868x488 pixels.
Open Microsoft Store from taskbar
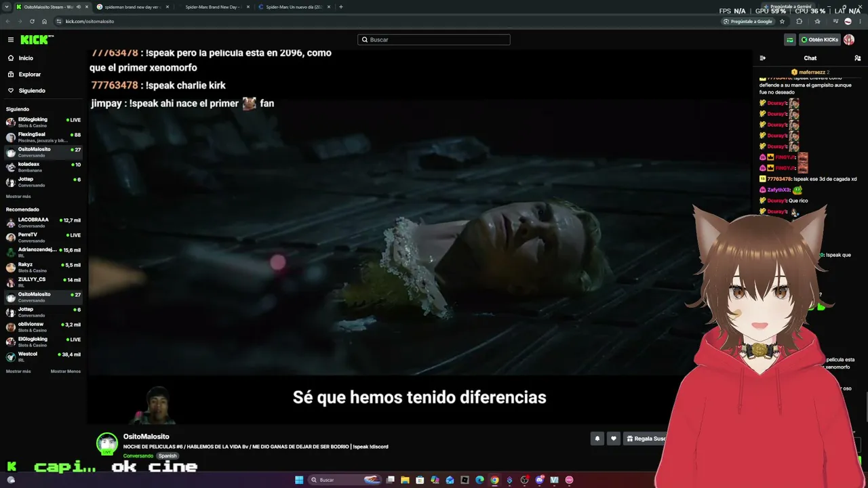tap(420, 480)
